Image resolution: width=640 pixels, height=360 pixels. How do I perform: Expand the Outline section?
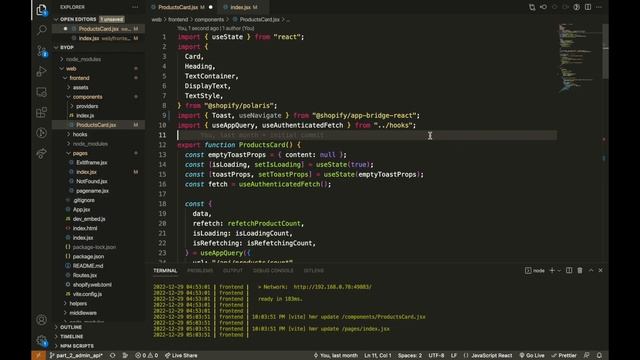71,327
